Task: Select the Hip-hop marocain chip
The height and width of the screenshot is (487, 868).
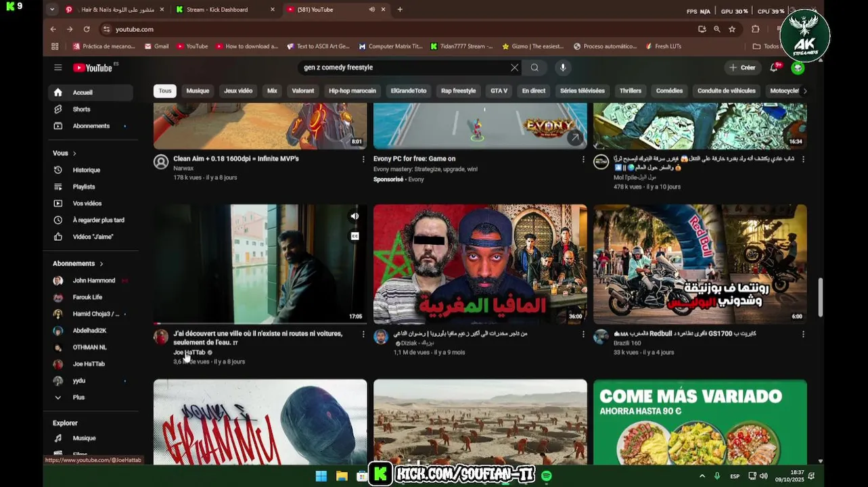Action: click(x=352, y=91)
